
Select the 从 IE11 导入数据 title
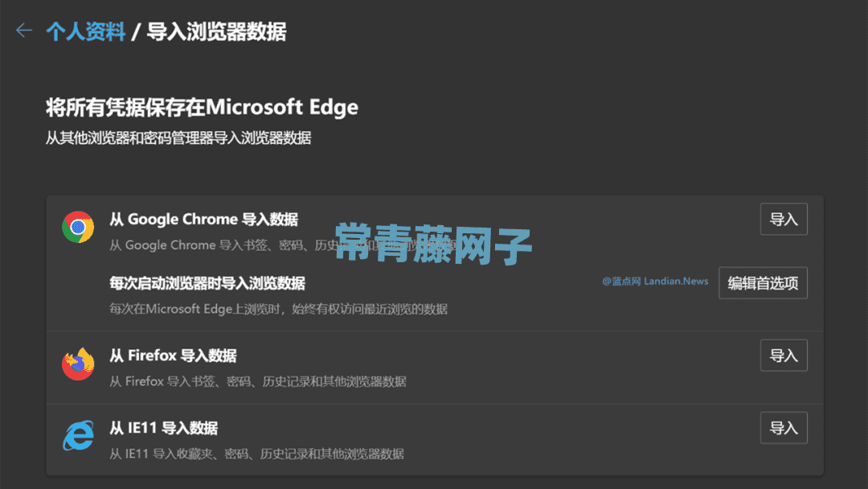click(163, 428)
